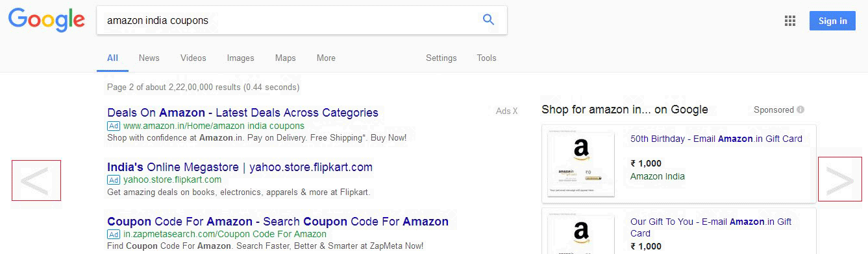868x254 pixels.
Task: Open the Google apps grid icon
Action: click(790, 21)
